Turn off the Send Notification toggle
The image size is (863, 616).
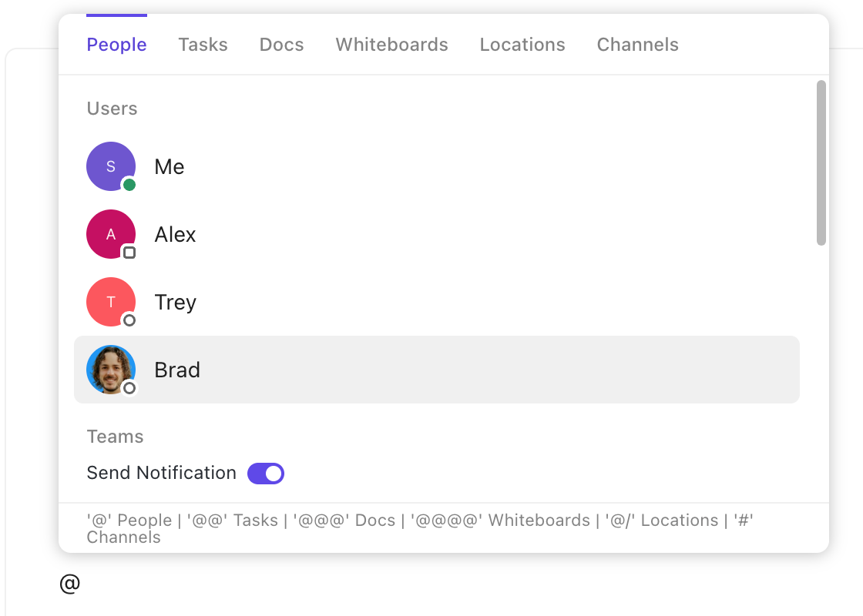[266, 474]
